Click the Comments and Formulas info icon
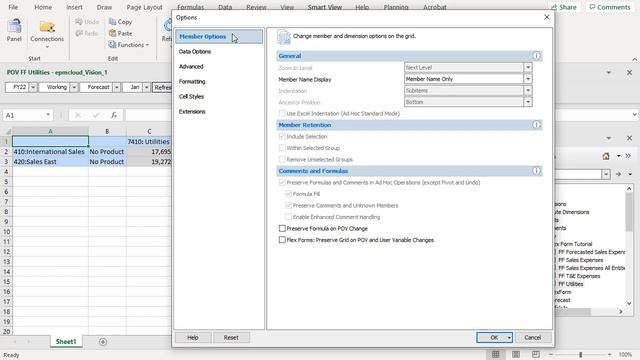The image size is (640, 360). point(536,171)
